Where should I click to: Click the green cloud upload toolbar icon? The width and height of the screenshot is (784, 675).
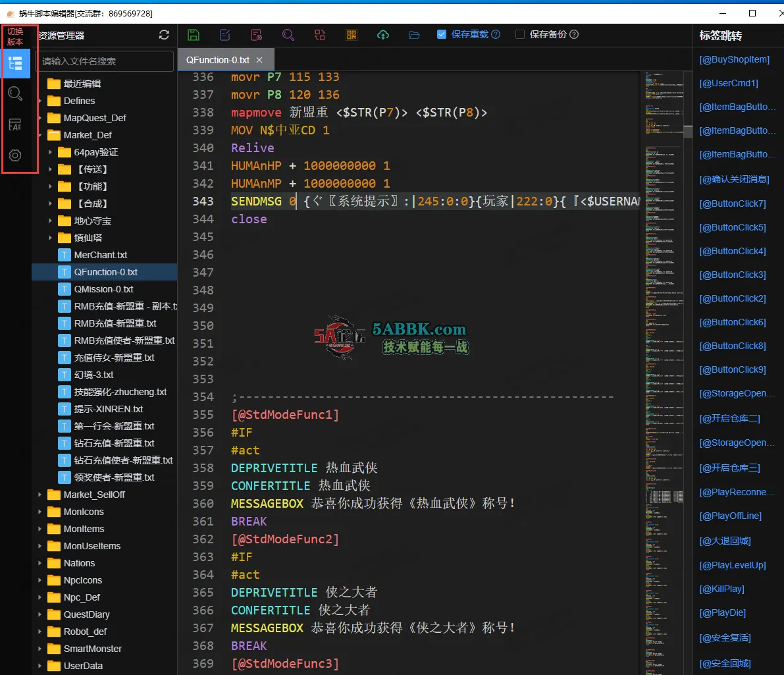point(383,34)
